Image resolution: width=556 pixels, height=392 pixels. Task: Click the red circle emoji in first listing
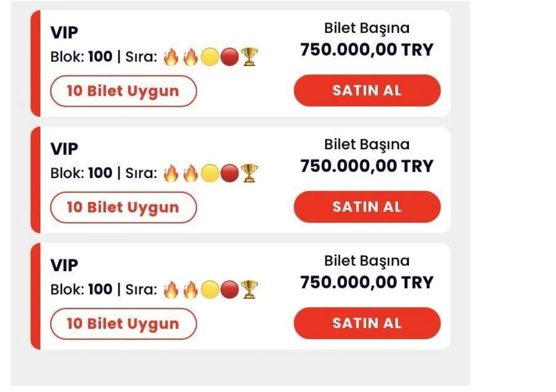[230, 57]
